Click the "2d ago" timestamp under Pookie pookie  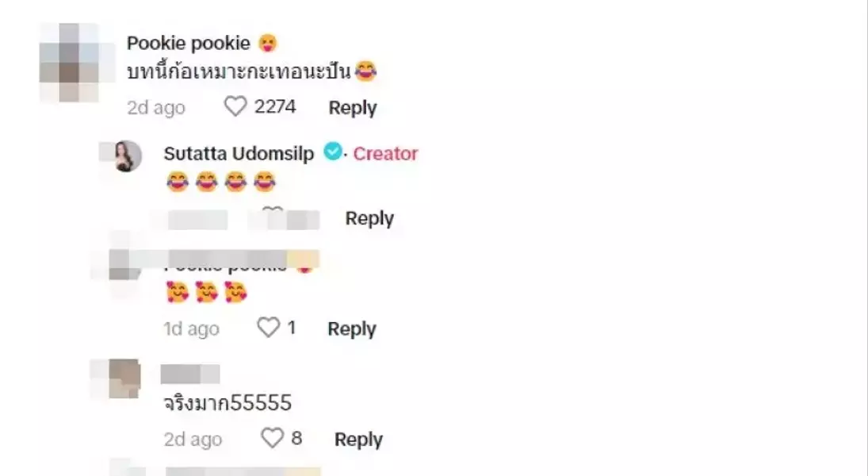156,108
